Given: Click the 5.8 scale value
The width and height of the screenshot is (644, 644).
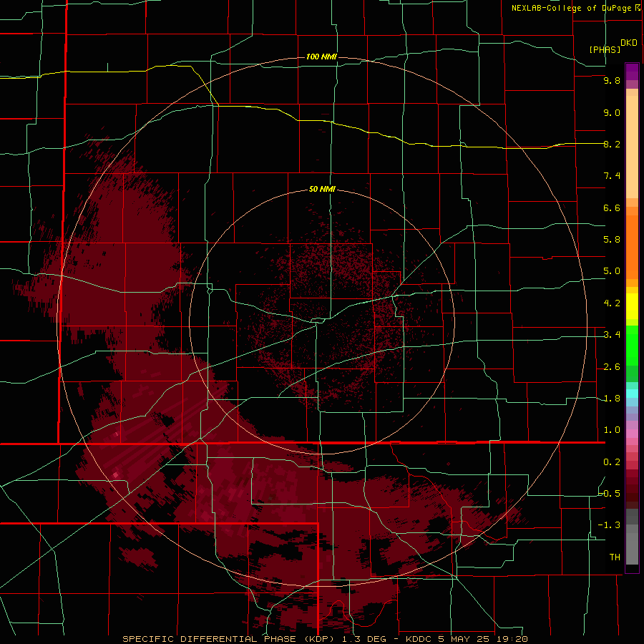Looking at the screenshot, I should [x=612, y=240].
